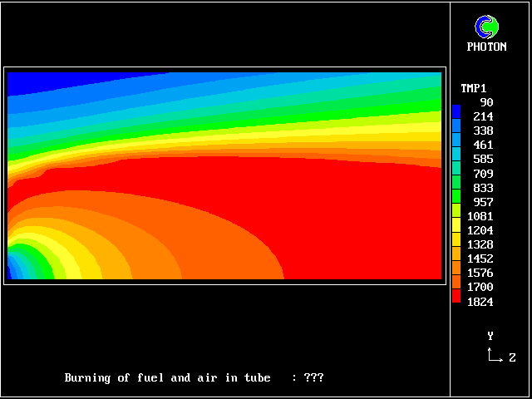Click the Z axis label
The image size is (532, 399).
(512, 358)
